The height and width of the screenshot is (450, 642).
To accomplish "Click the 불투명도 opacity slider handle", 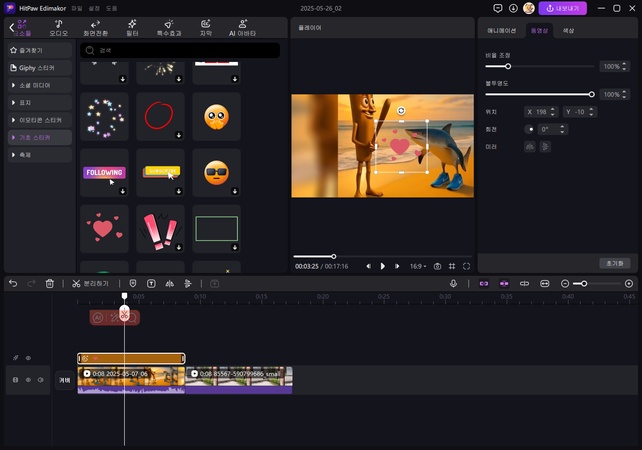I will (592, 94).
